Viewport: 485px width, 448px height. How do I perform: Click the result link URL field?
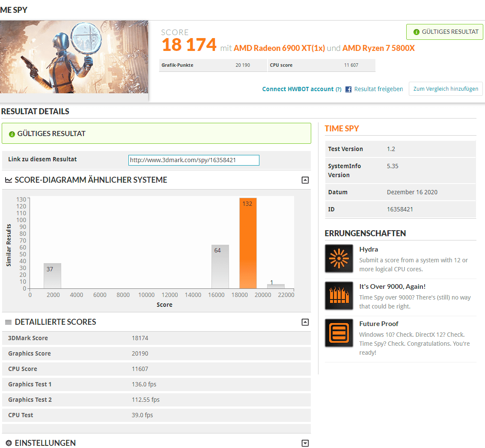point(193,160)
